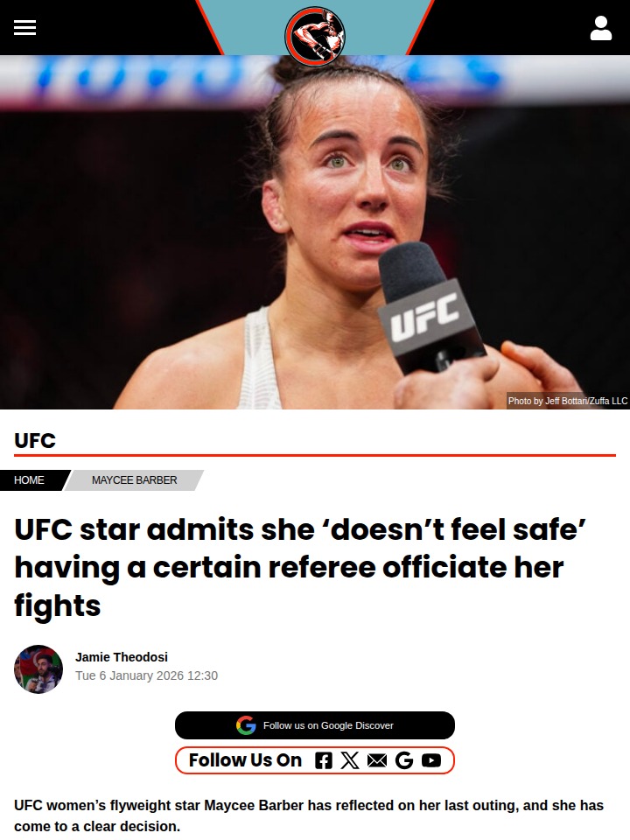The height and width of the screenshot is (840, 630).
Task: Click the article headline text
Action: 300,567
